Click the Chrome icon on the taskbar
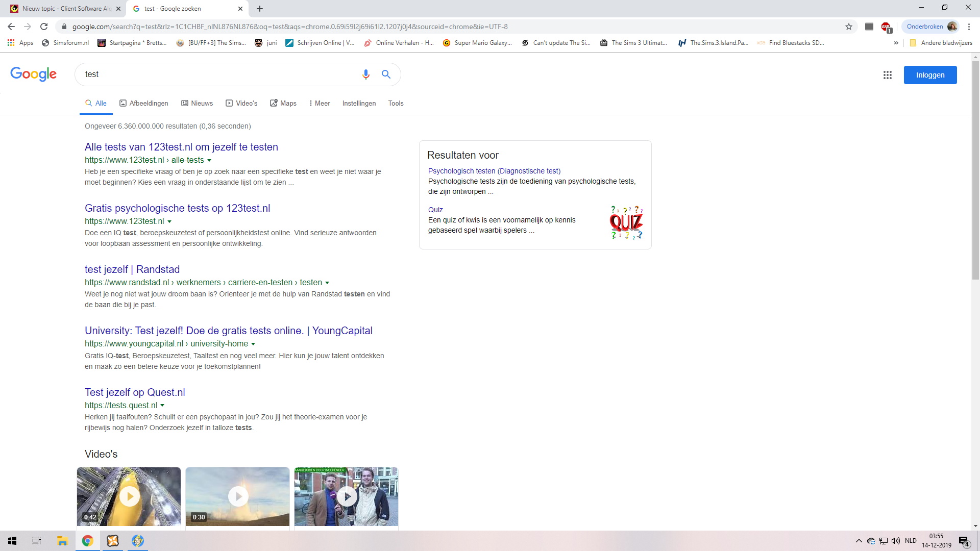Image resolution: width=980 pixels, height=551 pixels. 88,541
